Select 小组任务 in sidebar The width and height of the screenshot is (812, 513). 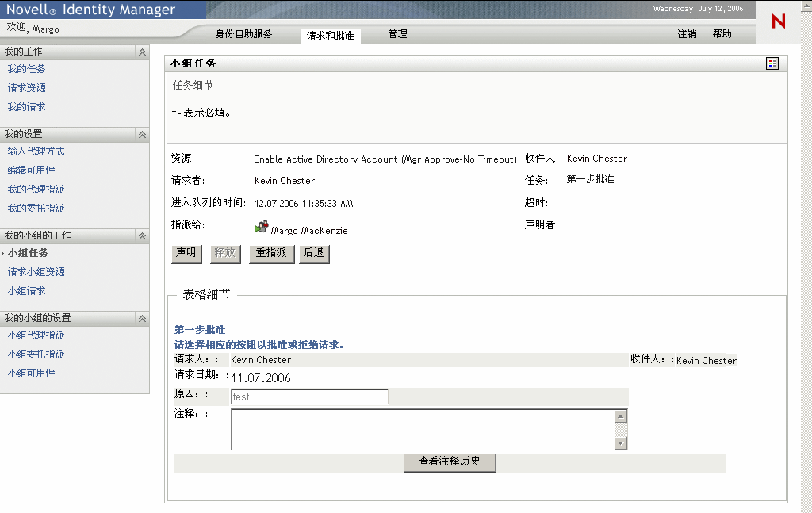28,253
